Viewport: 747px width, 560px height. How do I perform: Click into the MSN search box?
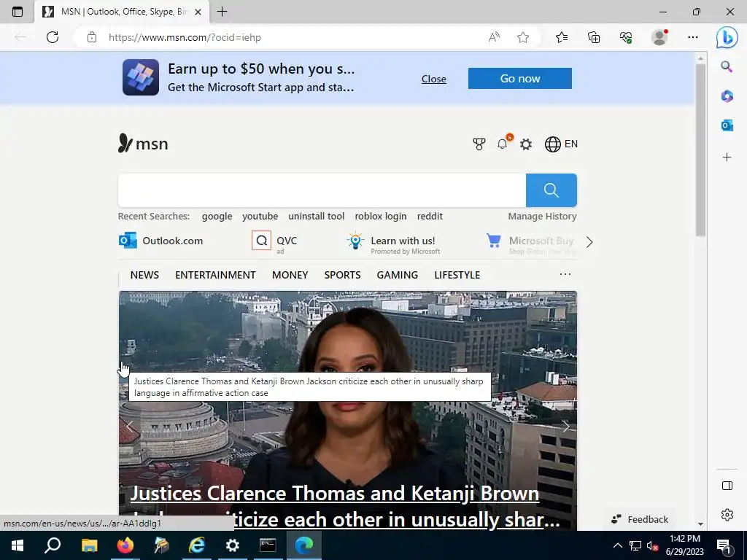[322, 190]
